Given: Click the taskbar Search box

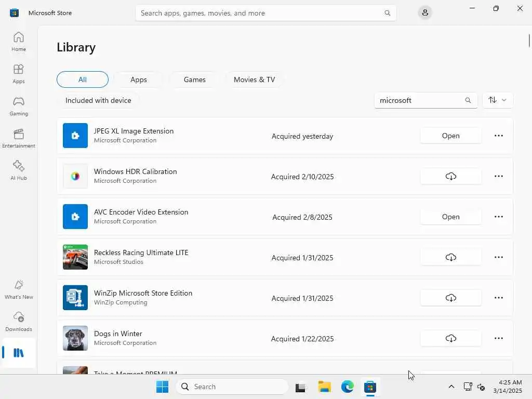Looking at the screenshot, I should pos(232,387).
